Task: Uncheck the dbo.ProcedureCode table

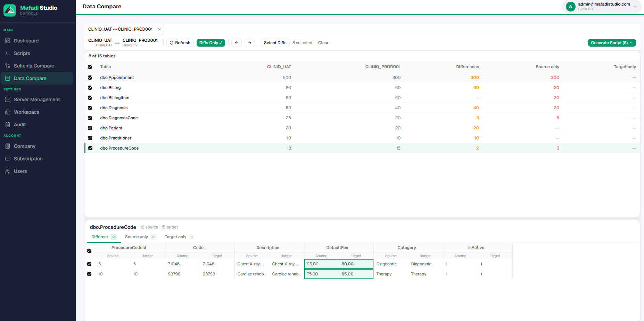Action: tap(90, 148)
